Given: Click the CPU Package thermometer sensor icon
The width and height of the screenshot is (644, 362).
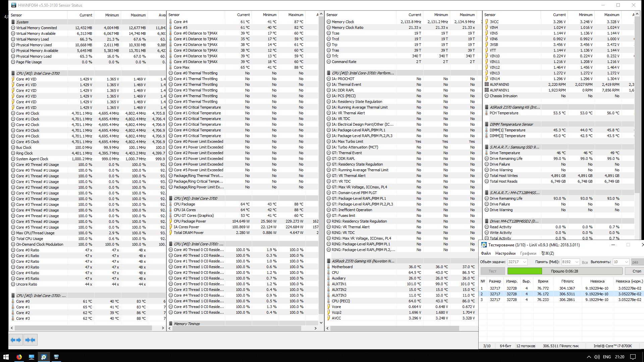Looking at the screenshot, I should [171, 204].
